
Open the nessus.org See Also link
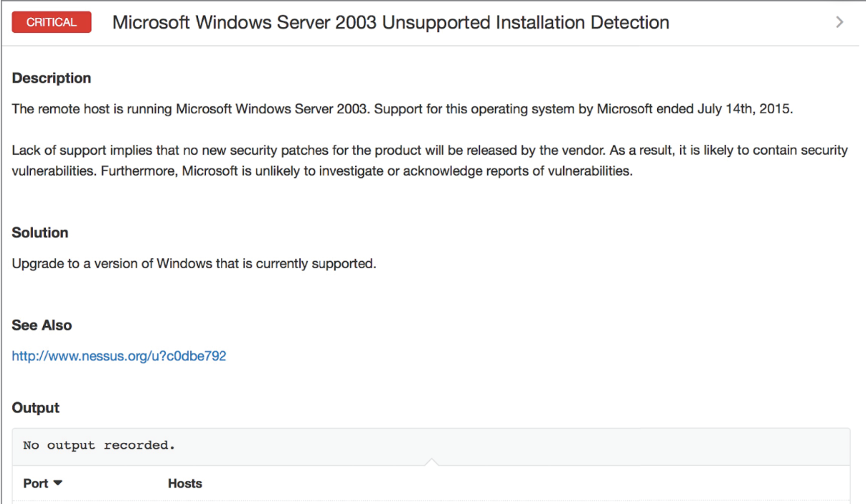pyautogui.click(x=119, y=356)
